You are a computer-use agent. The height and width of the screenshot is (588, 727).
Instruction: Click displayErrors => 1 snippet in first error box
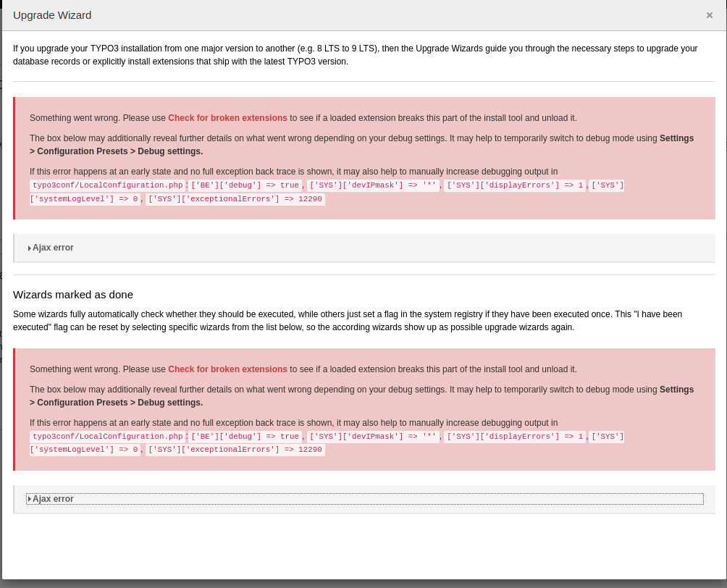coord(515,185)
